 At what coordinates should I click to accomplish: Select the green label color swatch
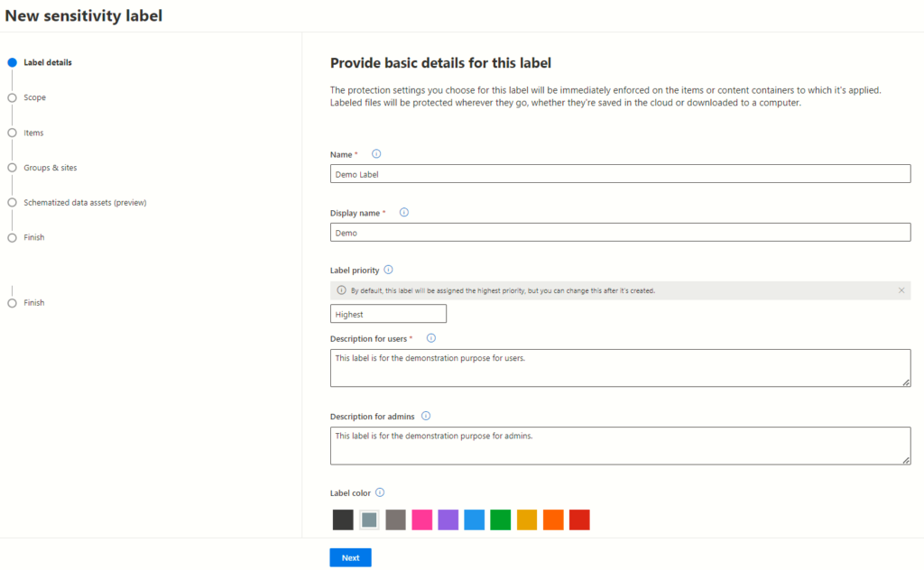500,519
